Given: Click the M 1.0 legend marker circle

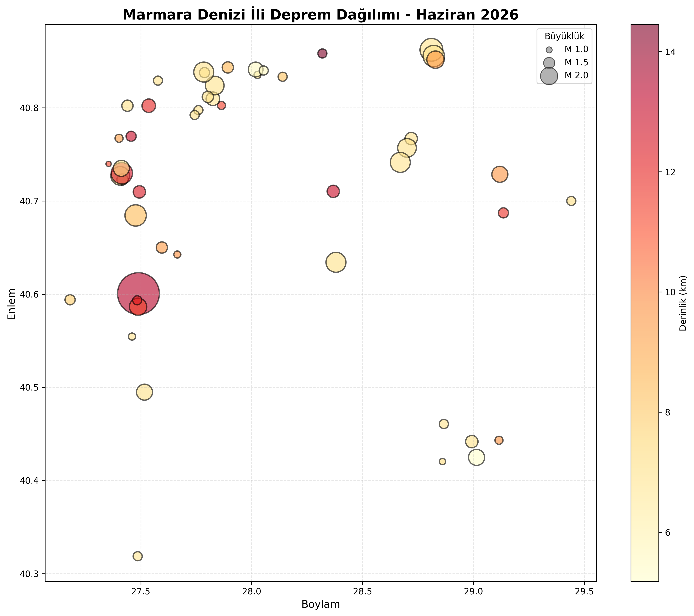Looking at the screenshot, I should pyautogui.click(x=549, y=50).
